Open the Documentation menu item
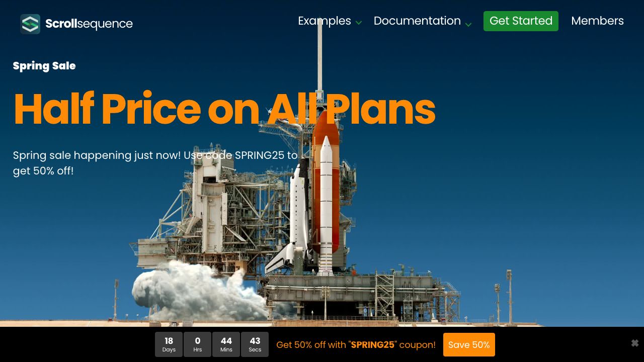This screenshot has height=362, width=644. (417, 21)
